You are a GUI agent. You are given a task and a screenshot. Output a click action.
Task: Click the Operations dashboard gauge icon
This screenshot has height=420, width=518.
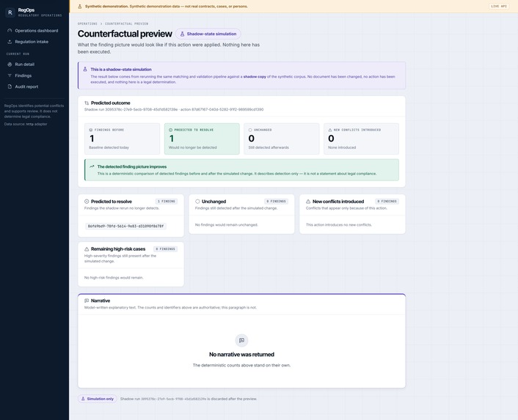tap(10, 31)
